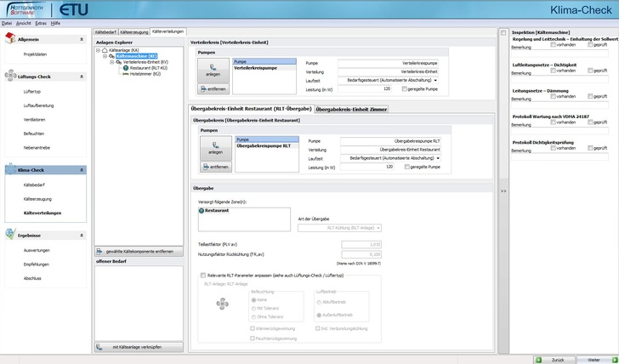Click the '>>' collapse arrow for inspection panel

[503, 191]
